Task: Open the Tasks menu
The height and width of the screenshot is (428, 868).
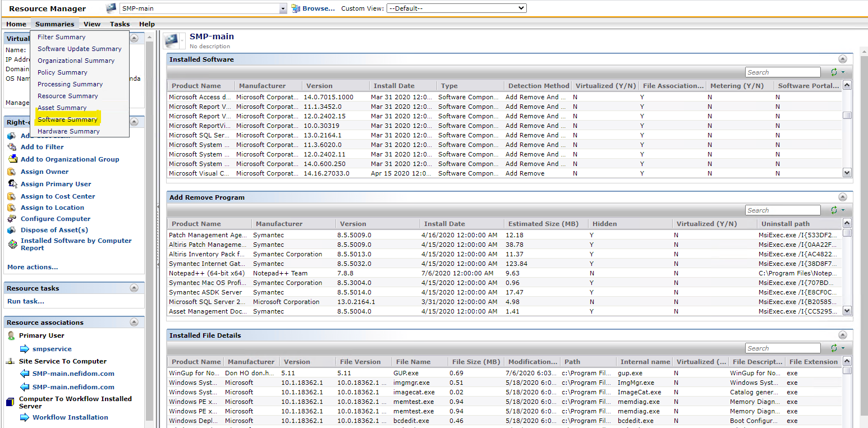Action: pos(120,24)
